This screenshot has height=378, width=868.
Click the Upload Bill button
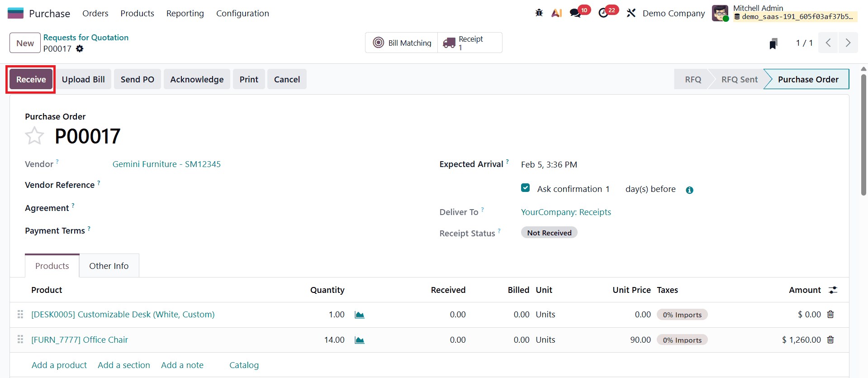click(x=83, y=79)
